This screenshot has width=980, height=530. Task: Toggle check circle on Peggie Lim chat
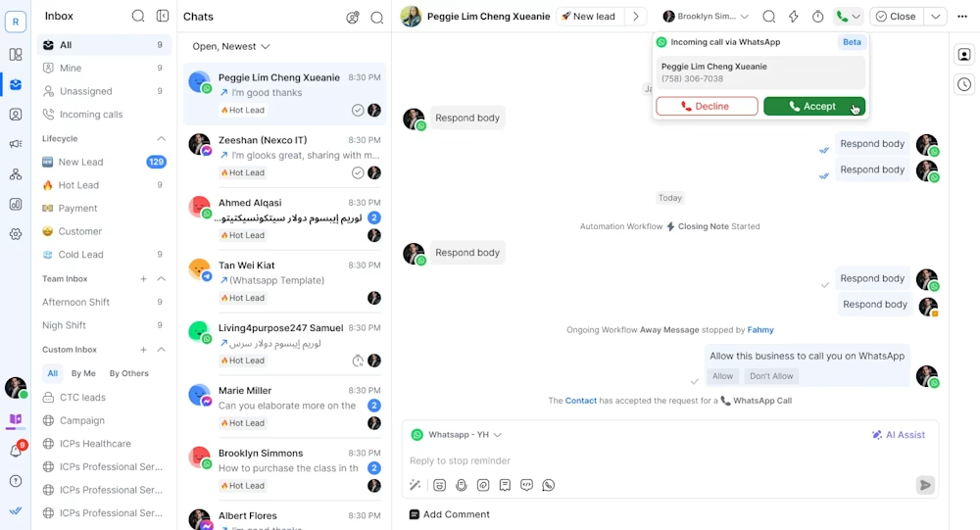click(358, 110)
